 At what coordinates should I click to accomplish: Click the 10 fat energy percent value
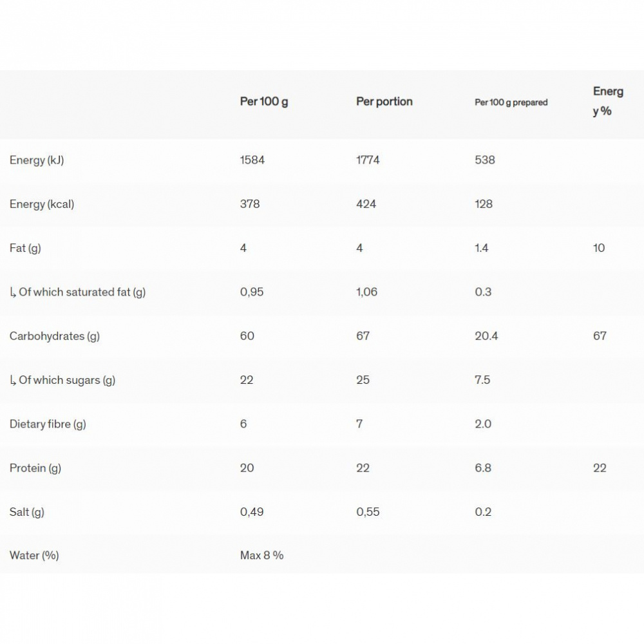(599, 248)
